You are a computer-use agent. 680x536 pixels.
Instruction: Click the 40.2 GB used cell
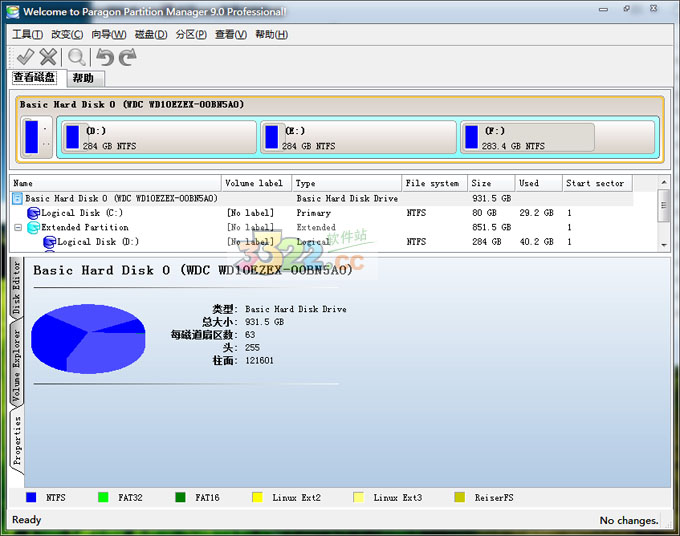(x=536, y=242)
